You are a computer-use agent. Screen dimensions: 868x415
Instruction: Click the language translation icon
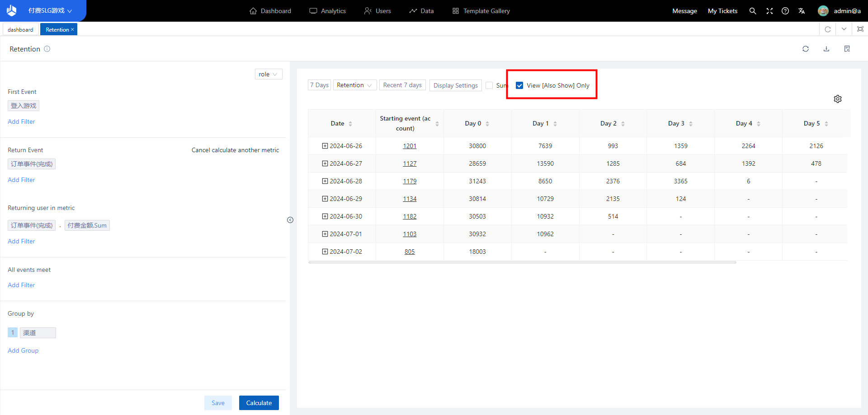pyautogui.click(x=802, y=11)
